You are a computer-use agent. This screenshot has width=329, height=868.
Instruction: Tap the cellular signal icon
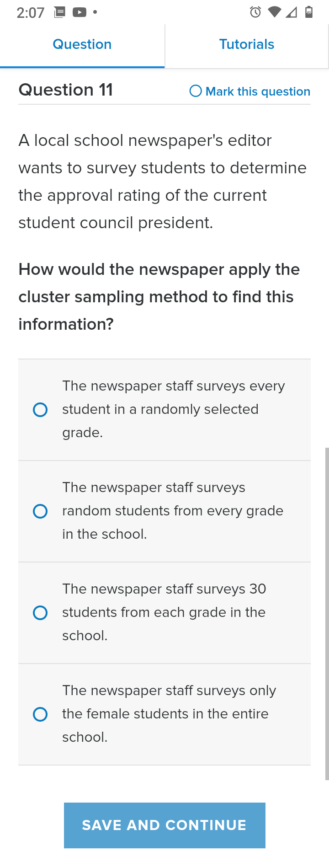291,12
